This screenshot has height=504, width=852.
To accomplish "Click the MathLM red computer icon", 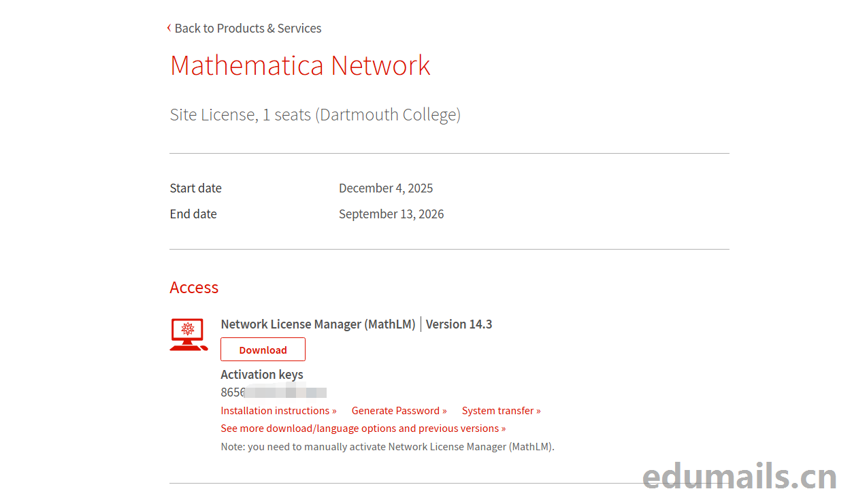I will (188, 334).
